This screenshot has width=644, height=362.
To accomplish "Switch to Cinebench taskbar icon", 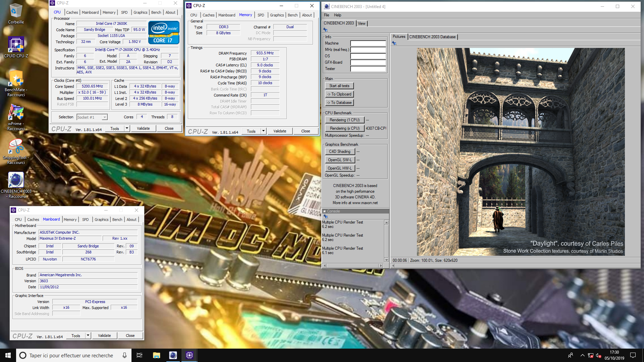I will click(173, 355).
